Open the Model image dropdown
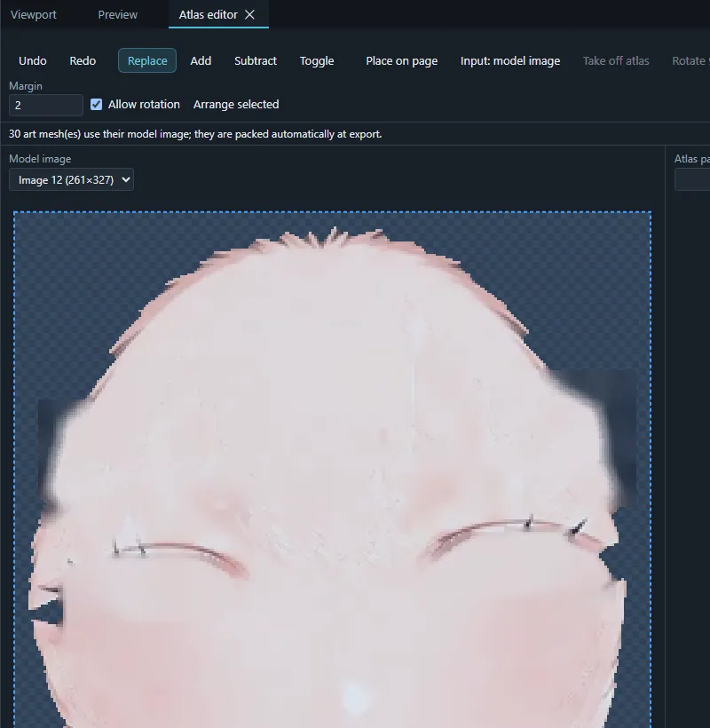The image size is (710, 728). 72,179
